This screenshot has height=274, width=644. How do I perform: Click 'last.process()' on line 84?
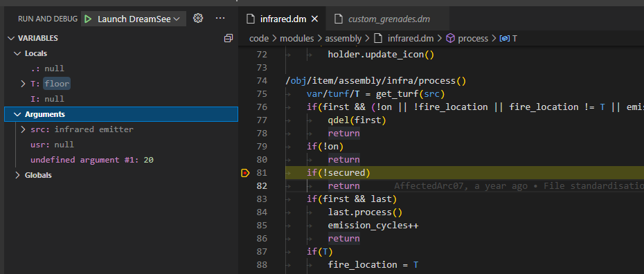365,212
